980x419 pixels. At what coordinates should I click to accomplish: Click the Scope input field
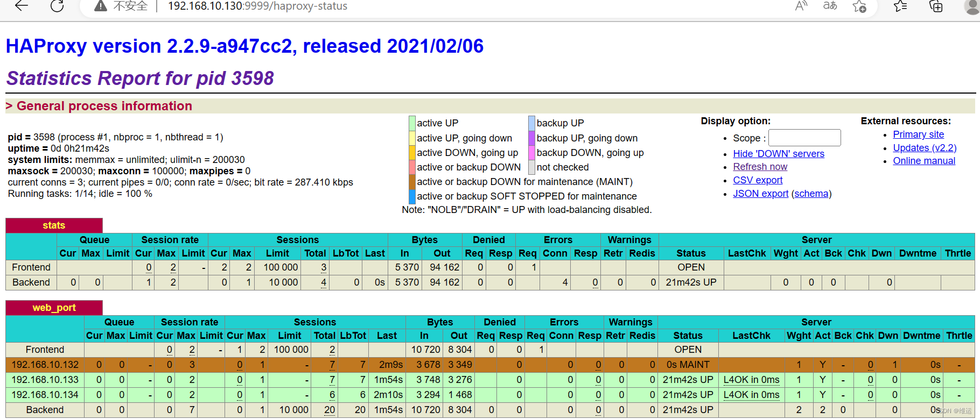point(804,138)
